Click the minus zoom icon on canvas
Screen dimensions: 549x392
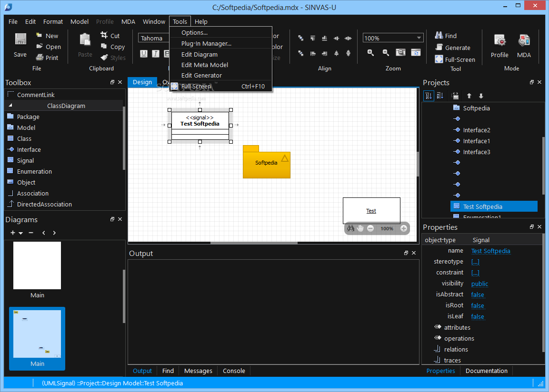pyautogui.click(x=370, y=228)
